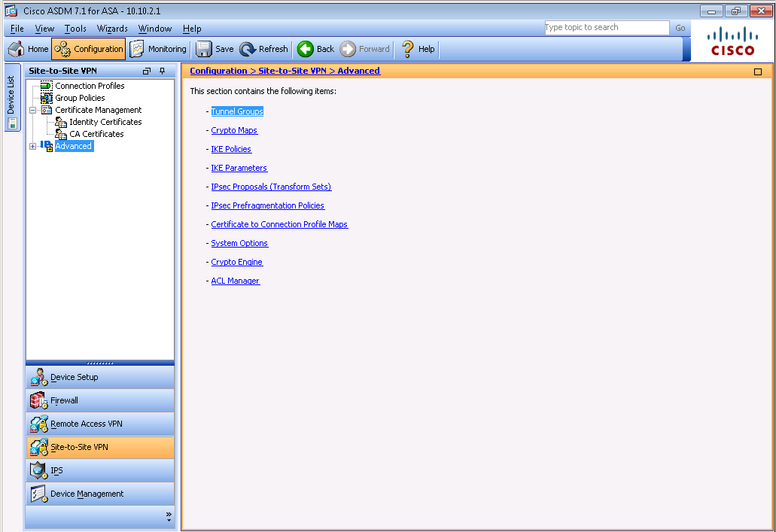Click the help topic search field
Viewport: 776px width, 532px height.
tap(606, 28)
